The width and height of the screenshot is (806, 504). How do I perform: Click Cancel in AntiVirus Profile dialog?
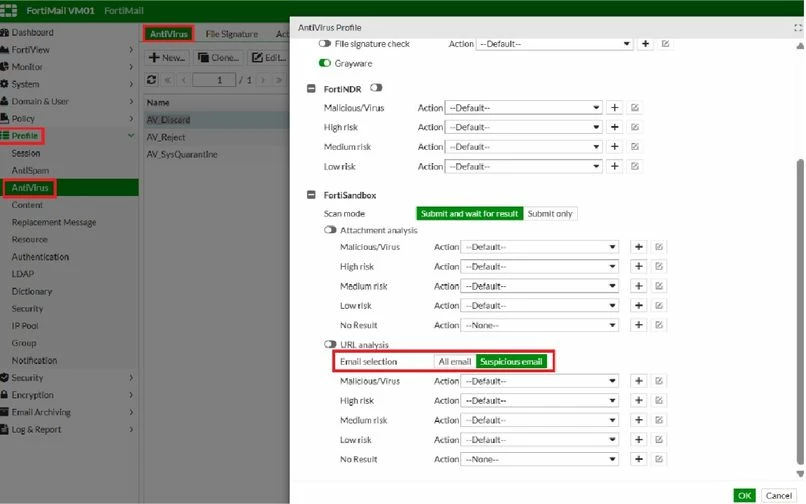(778, 496)
